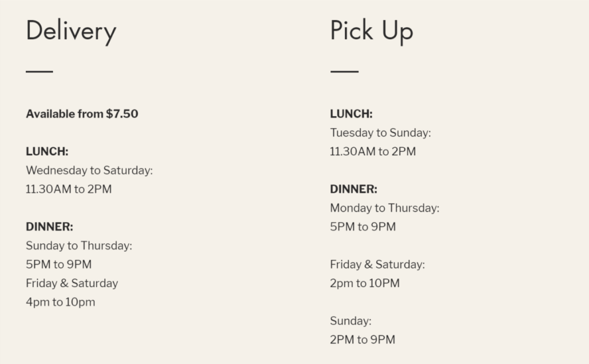The image size is (589, 364).
Task: Click the Delivery dinner hours 5PM to 9PM
Action: [x=59, y=265]
